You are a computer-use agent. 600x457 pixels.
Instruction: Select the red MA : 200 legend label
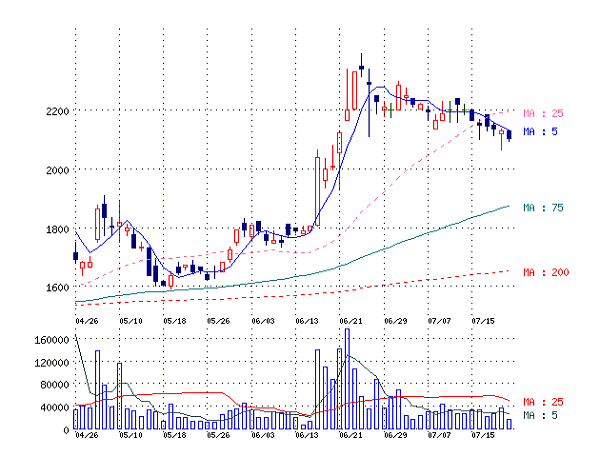546,273
